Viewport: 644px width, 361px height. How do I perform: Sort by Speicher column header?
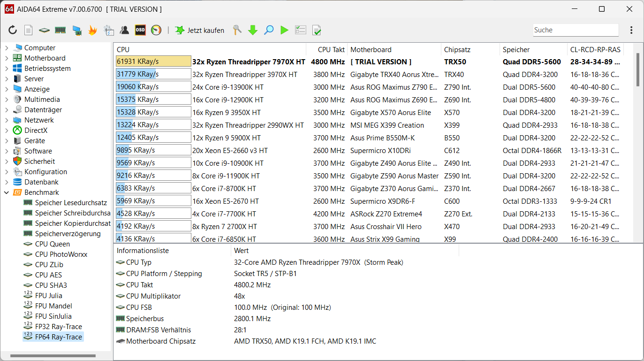pyautogui.click(x=533, y=50)
